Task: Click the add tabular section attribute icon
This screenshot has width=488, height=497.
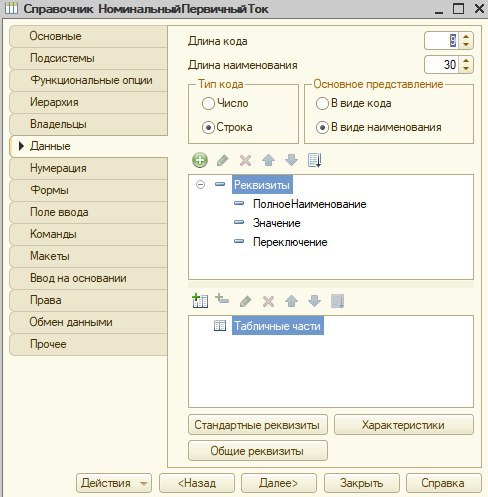Action: click(x=222, y=299)
